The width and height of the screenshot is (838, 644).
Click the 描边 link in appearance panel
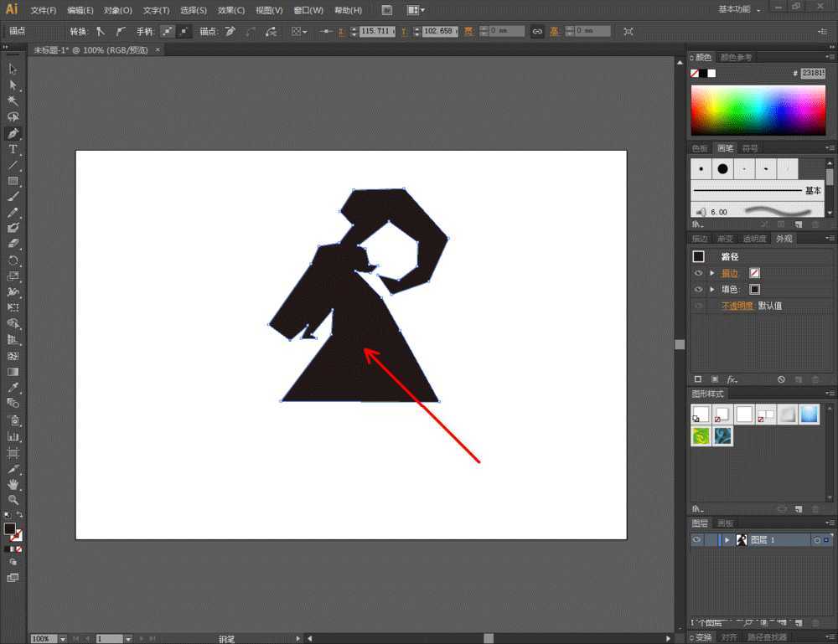[730, 273]
